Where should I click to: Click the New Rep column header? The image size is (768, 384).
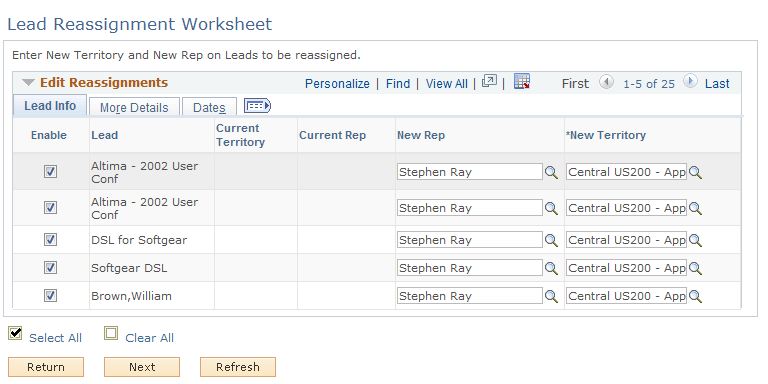(421, 135)
